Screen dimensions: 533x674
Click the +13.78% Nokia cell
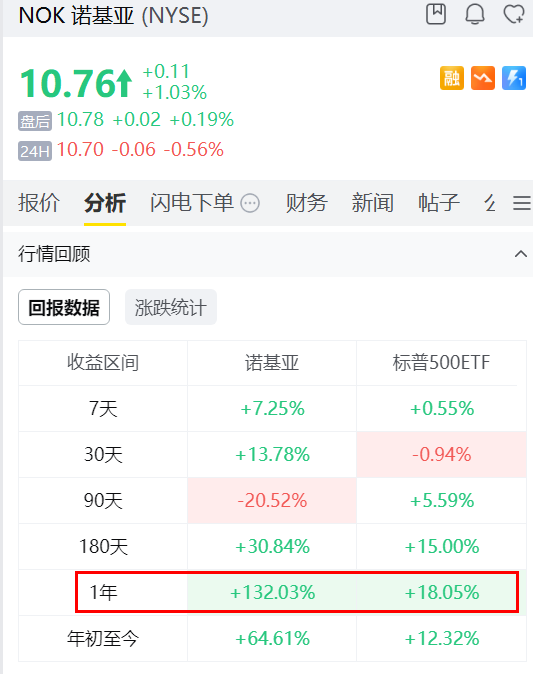[273, 454]
